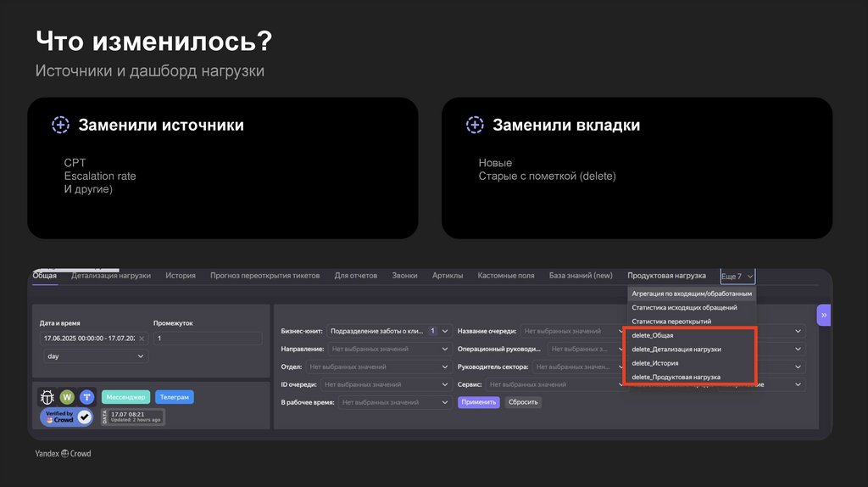Select delete_История menu item
Image resolution: width=868 pixels, height=487 pixels.
point(692,363)
